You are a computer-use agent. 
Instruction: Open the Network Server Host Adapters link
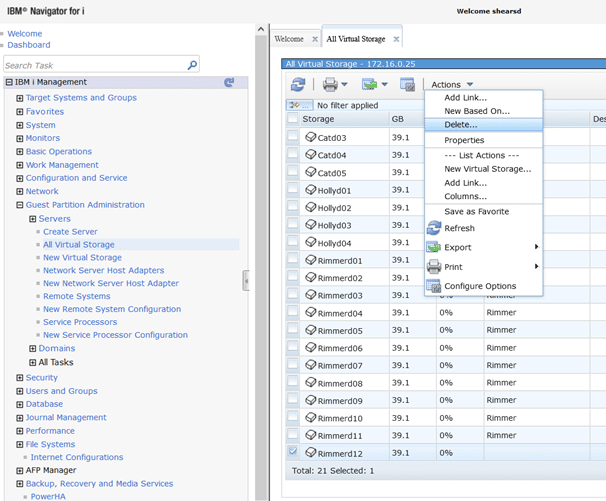[x=103, y=270]
